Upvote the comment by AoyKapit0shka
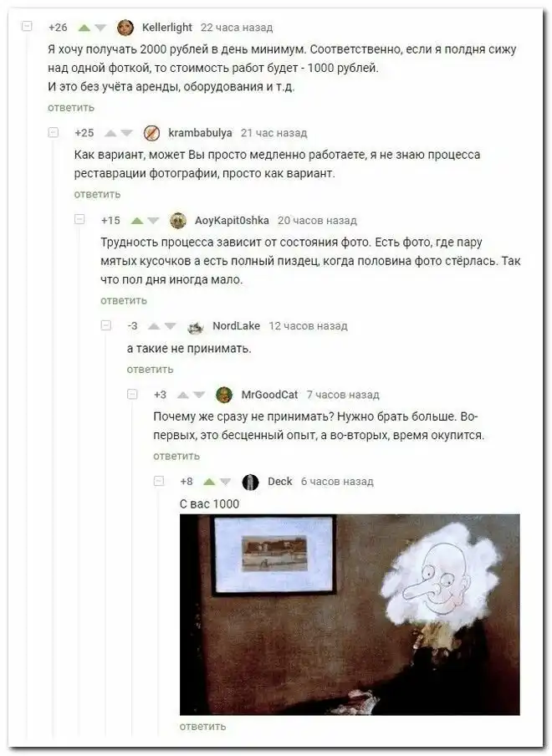 [137, 221]
